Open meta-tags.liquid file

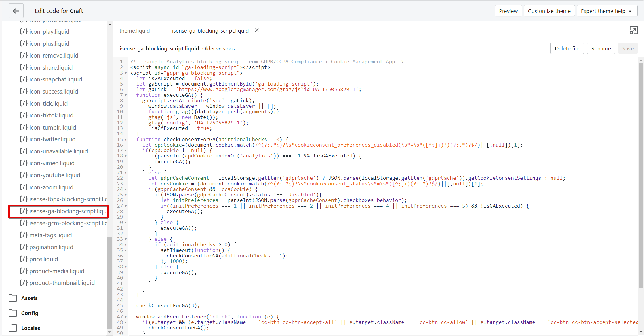46,235
